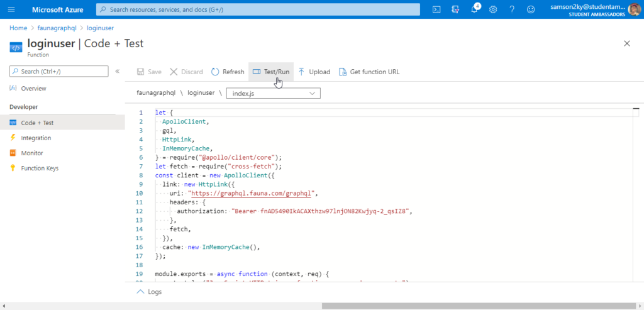This screenshot has width=644, height=310.
Task: Click the Get function URL icon
Action: pos(343,72)
